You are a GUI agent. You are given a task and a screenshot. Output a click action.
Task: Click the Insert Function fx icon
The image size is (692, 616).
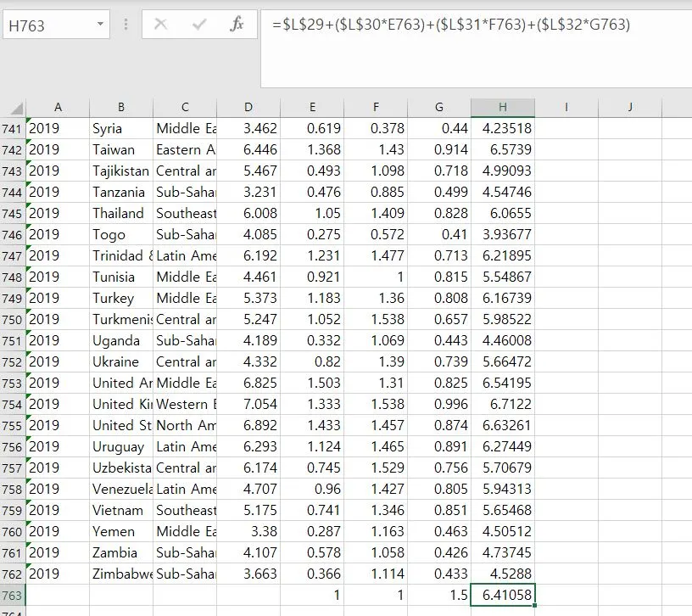pos(237,25)
